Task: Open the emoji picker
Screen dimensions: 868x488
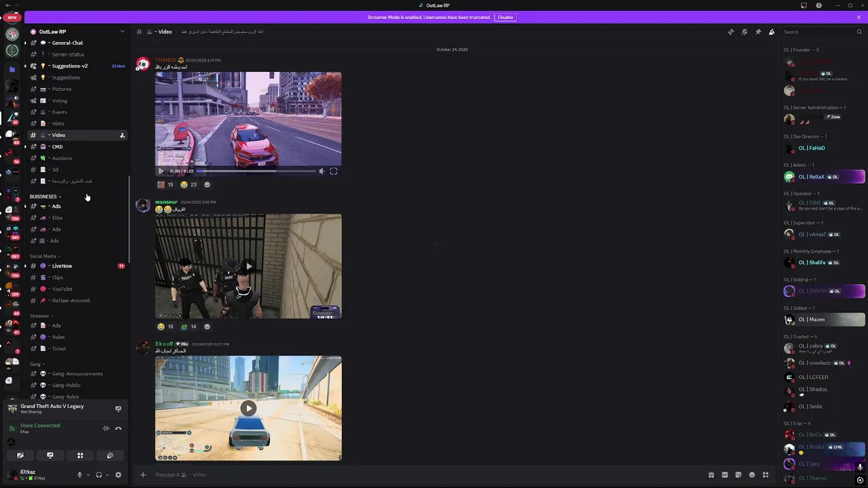Action: click(x=752, y=474)
